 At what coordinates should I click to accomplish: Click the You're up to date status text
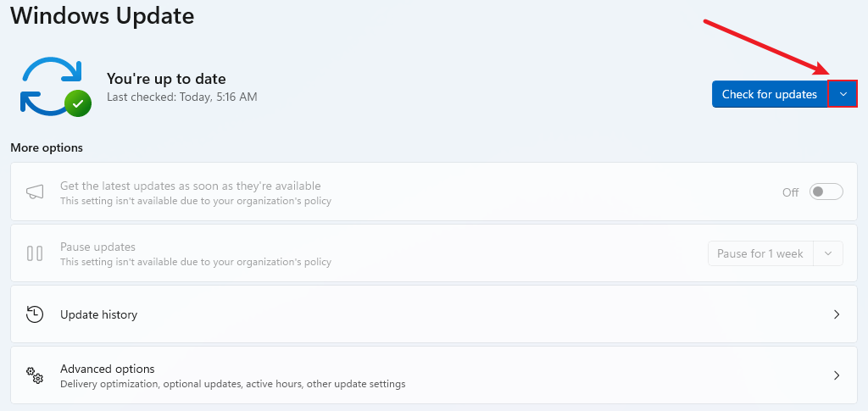click(166, 79)
